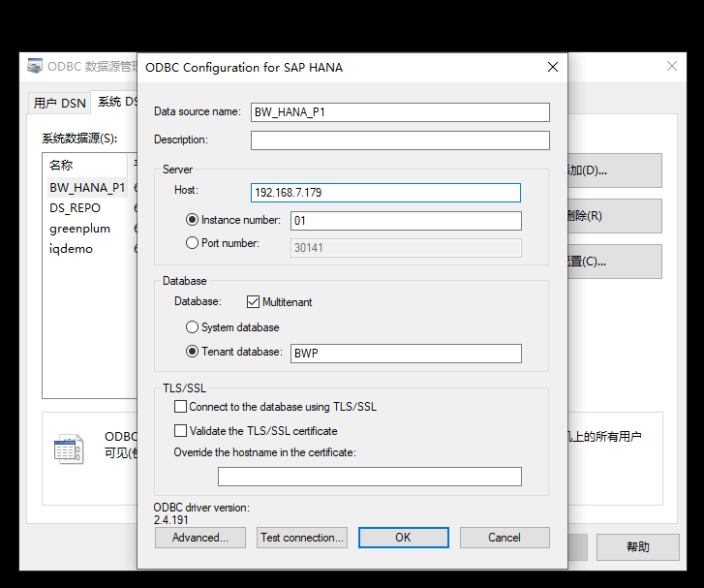Choose the System database option
The width and height of the screenshot is (704, 588).
tap(192, 327)
